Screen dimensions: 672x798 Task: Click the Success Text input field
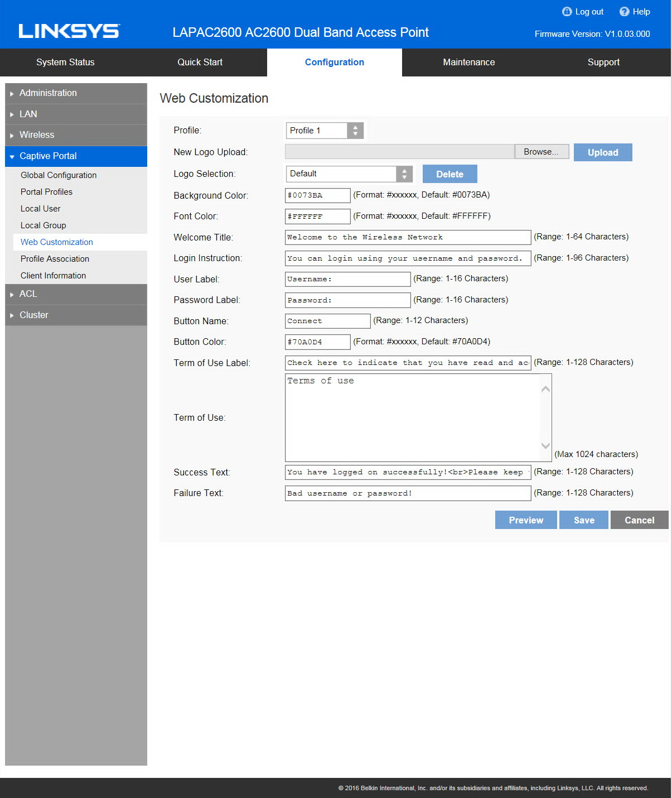coord(408,472)
